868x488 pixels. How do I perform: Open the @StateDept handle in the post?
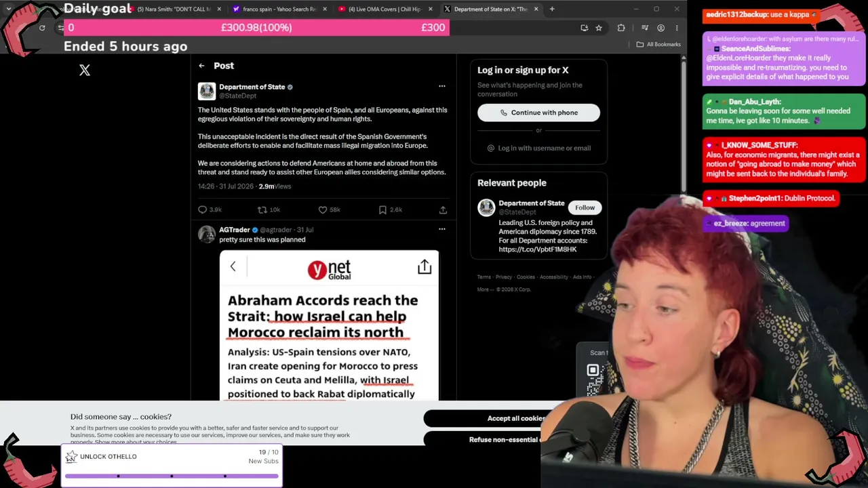pos(237,96)
